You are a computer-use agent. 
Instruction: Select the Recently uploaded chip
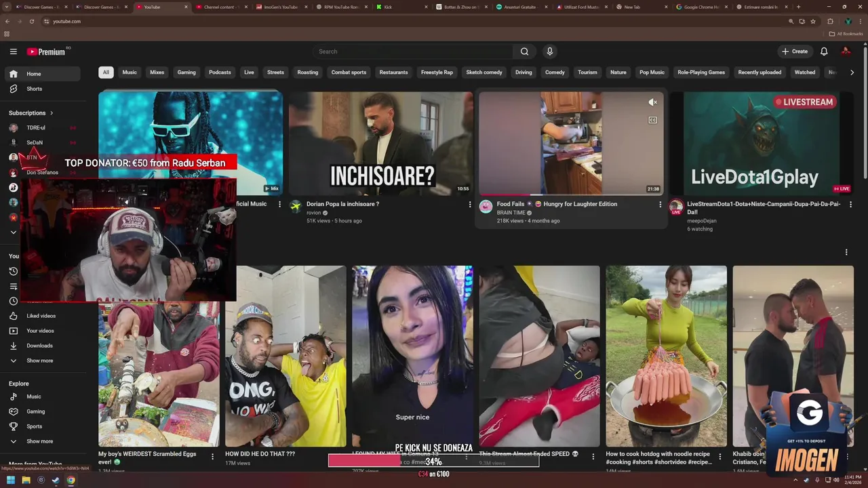(759, 73)
